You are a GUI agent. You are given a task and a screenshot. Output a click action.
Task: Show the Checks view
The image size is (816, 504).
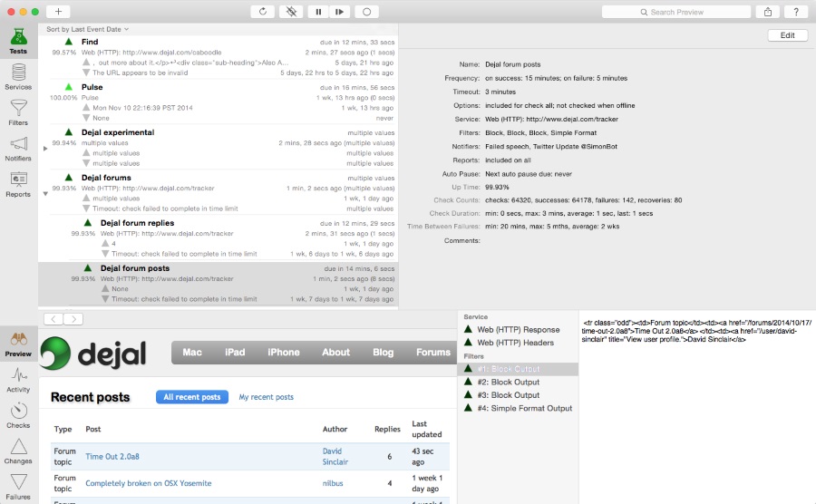pyautogui.click(x=18, y=415)
